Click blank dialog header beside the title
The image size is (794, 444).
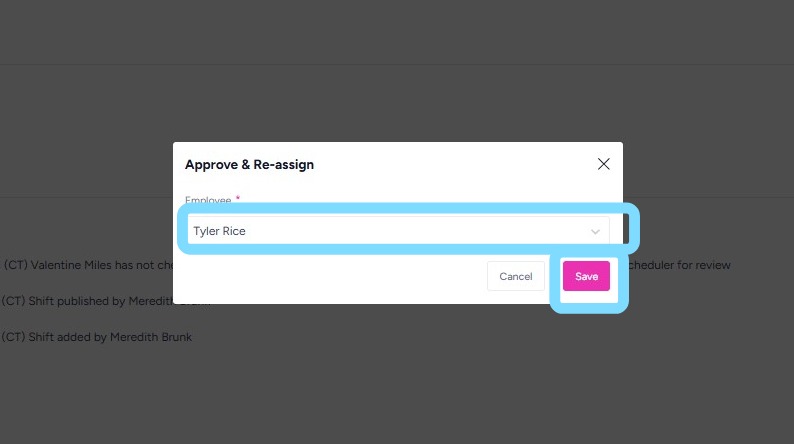pyautogui.click(x=450, y=164)
